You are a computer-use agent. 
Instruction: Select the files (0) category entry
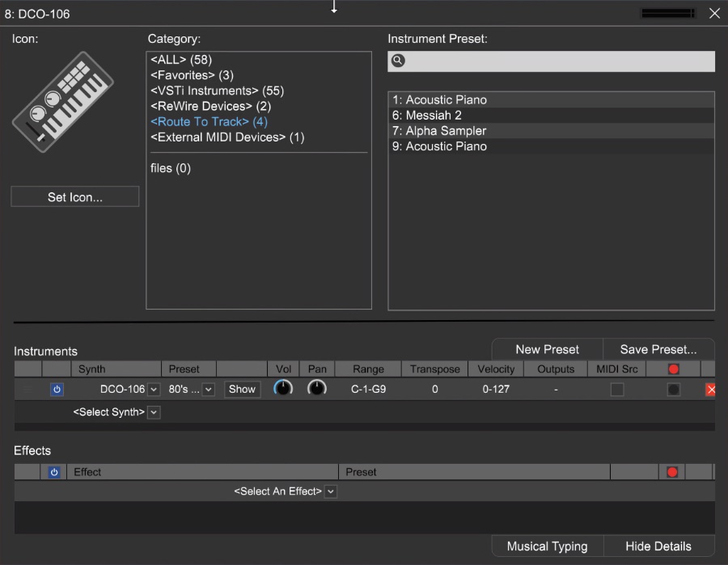pyautogui.click(x=171, y=168)
